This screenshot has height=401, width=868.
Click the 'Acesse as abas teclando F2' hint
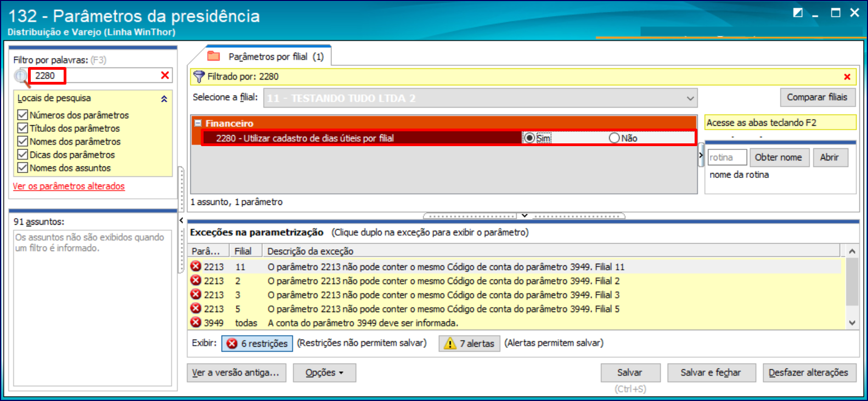point(780,122)
